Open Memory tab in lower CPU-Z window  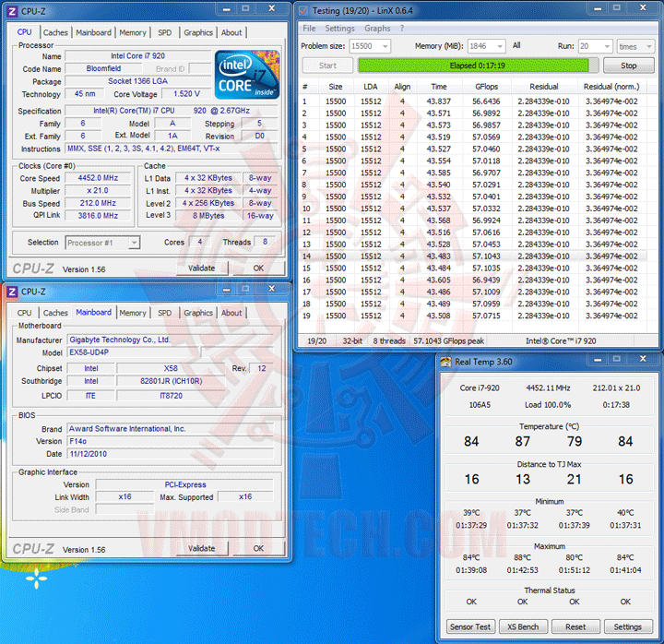tap(133, 313)
